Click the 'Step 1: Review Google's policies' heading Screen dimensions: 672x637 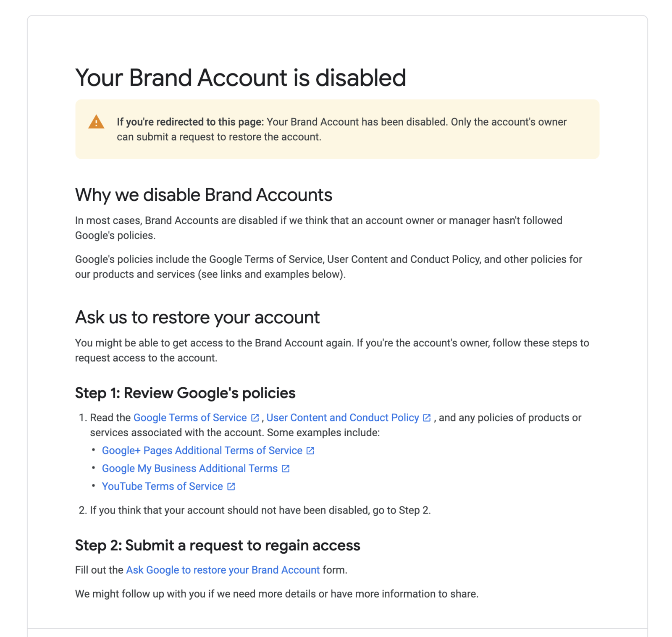[185, 393]
